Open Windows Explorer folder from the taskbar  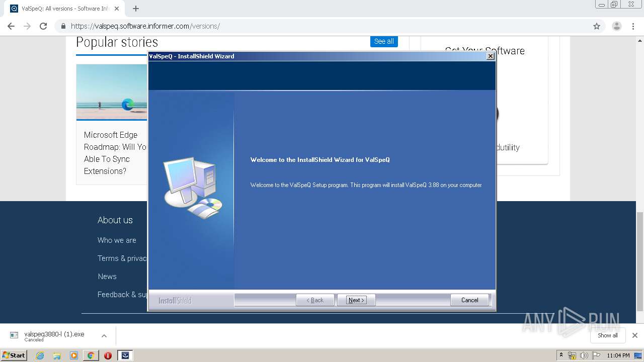[57, 355]
